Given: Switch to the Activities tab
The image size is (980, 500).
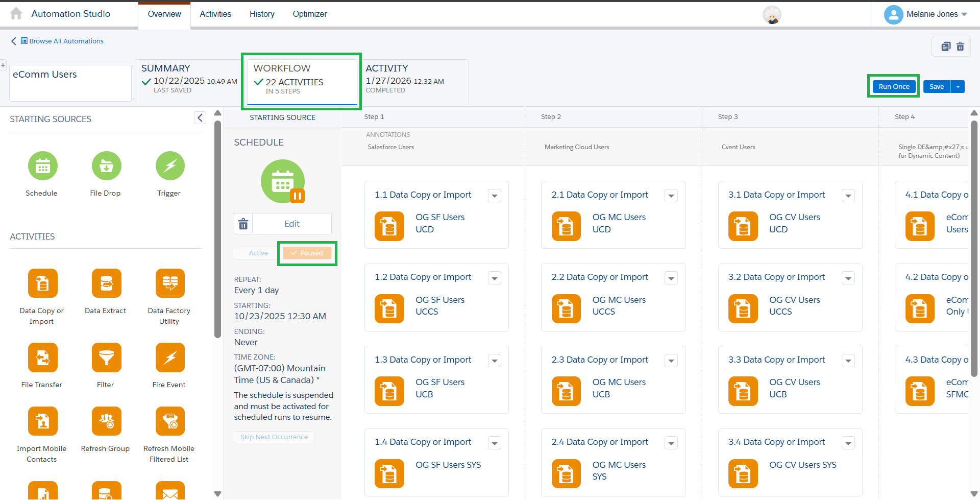Looking at the screenshot, I should [215, 14].
